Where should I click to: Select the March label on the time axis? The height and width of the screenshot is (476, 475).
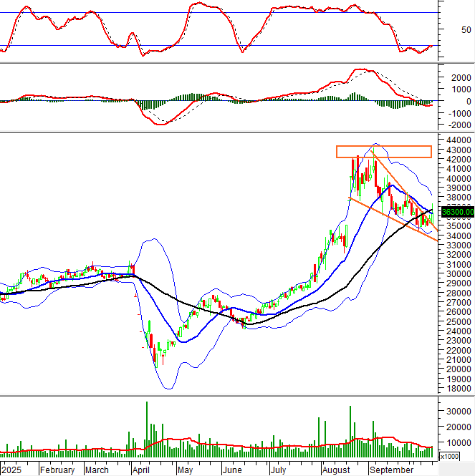point(97,470)
